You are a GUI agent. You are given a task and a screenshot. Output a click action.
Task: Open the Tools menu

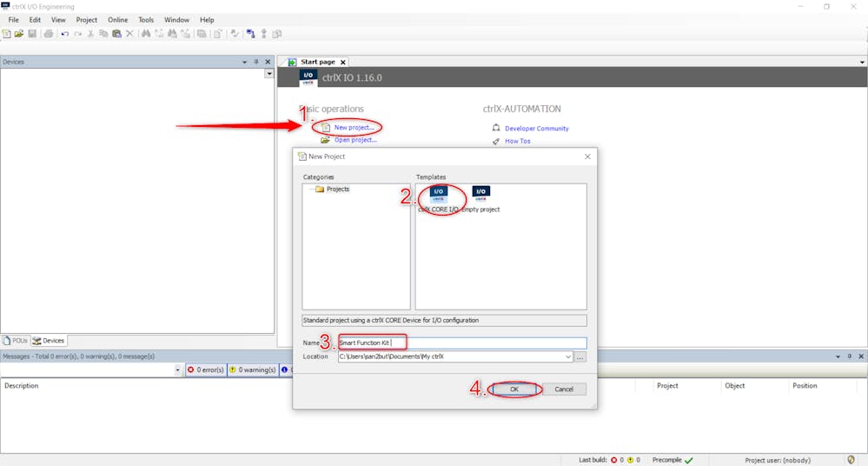(x=146, y=19)
